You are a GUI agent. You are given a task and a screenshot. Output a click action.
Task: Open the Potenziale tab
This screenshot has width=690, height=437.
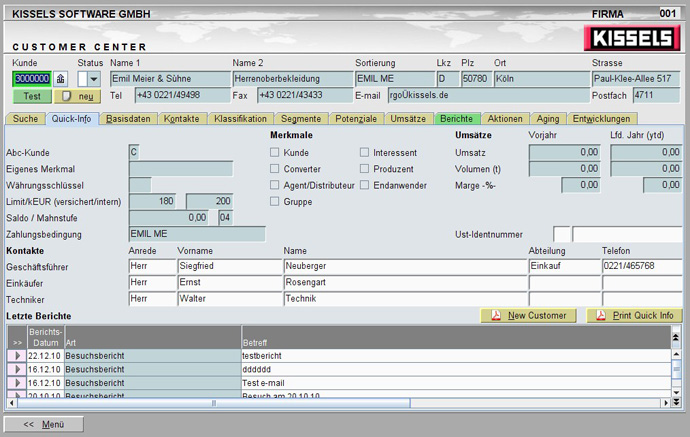tap(356, 119)
